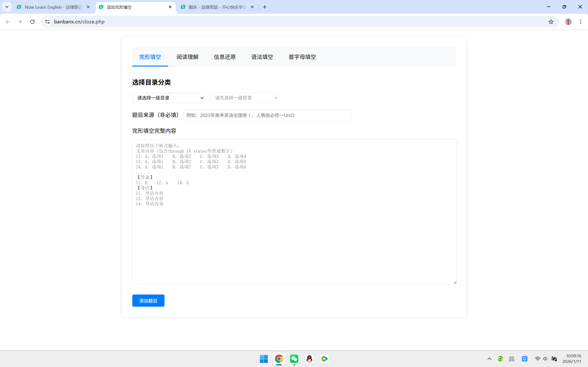Open the Chrome profile avatar
Viewport: 588px width, 367px height.
(x=568, y=22)
